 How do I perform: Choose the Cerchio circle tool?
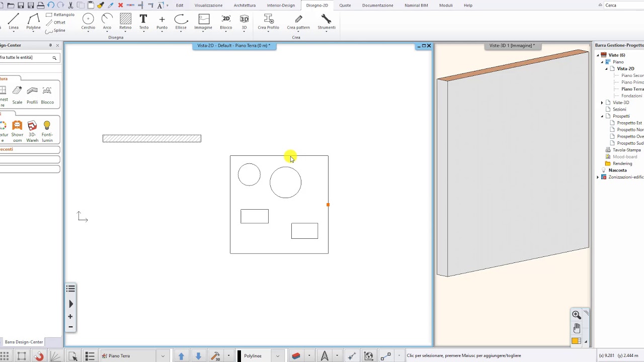[x=88, y=22]
